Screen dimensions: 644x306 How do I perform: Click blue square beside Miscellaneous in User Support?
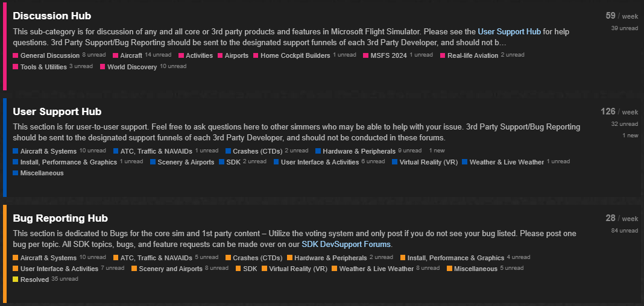click(15, 173)
